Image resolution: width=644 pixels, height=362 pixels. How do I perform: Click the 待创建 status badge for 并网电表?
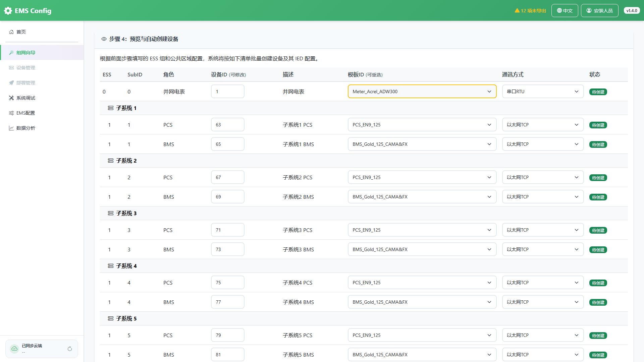click(x=598, y=92)
